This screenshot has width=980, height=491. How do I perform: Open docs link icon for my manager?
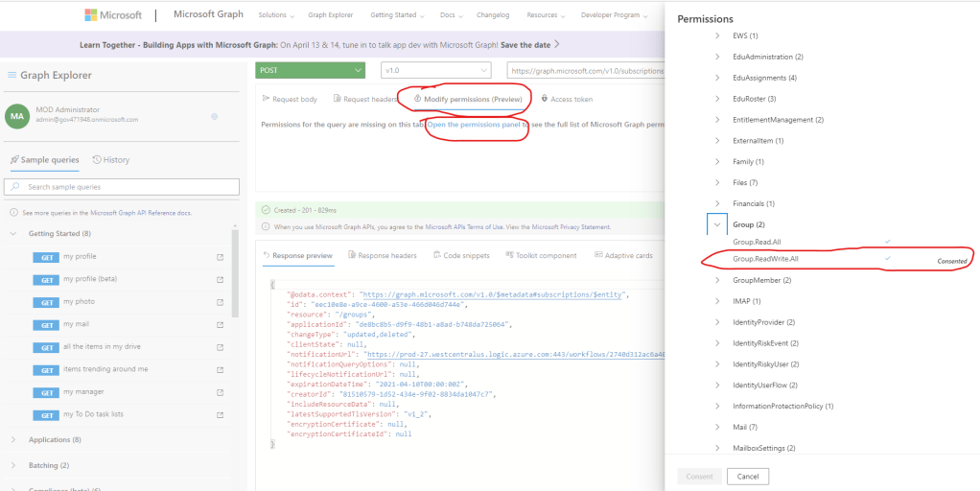221,392
